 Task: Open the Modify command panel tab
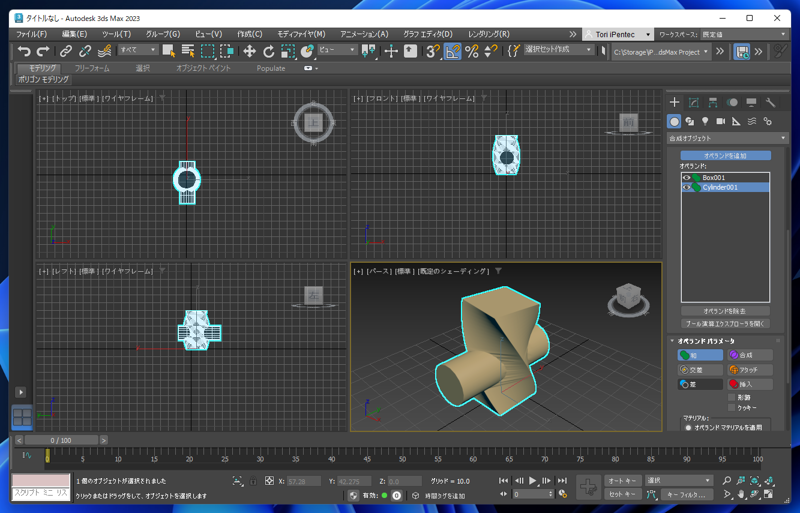coord(693,103)
